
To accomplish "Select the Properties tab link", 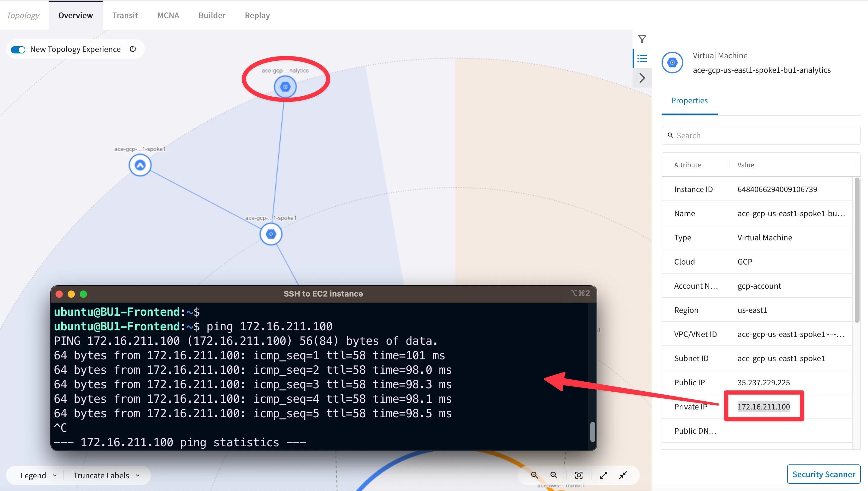I will (689, 101).
